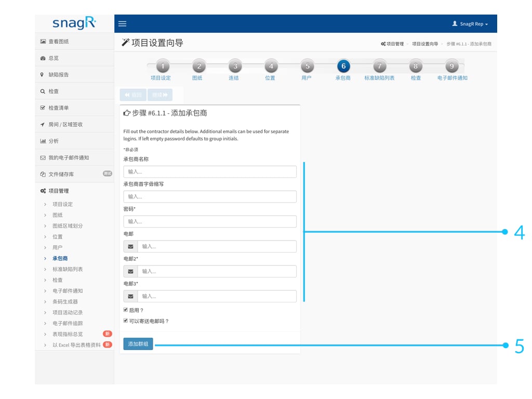The image size is (532, 399).
Task: Click the 我的电子邮件通知 envelope icon
Action: (x=43, y=158)
